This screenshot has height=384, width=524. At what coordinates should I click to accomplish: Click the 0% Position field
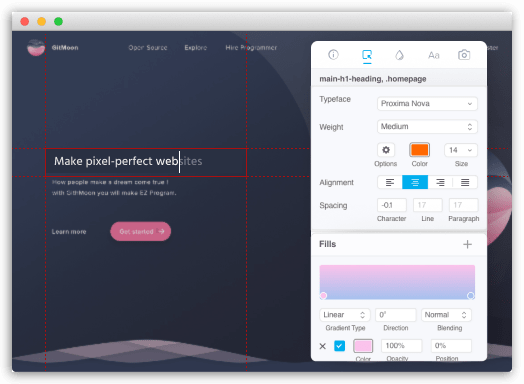click(x=451, y=346)
